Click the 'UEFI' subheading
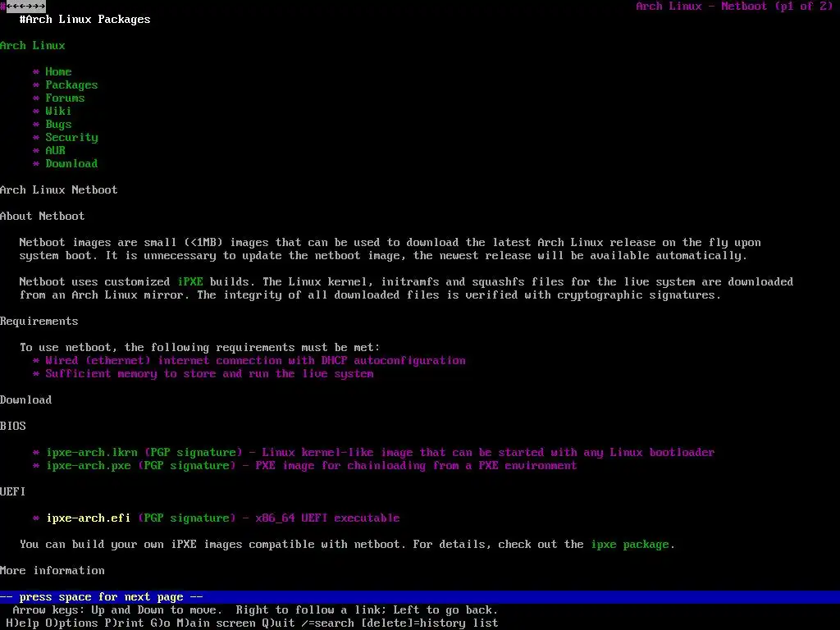 [13, 492]
